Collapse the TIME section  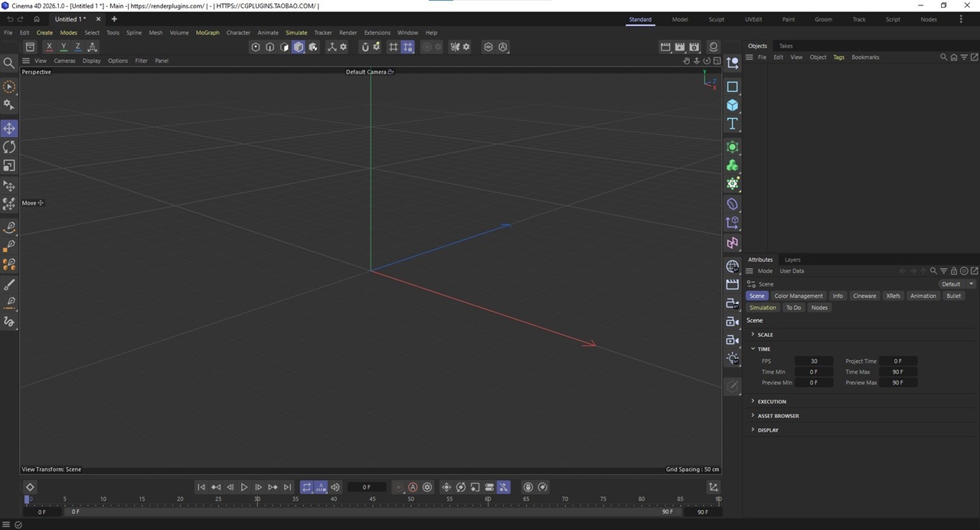pos(764,349)
